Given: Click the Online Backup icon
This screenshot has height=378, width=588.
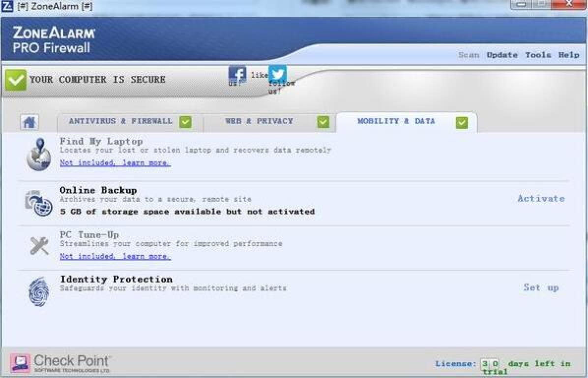Looking at the screenshot, I should (x=39, y=203).
